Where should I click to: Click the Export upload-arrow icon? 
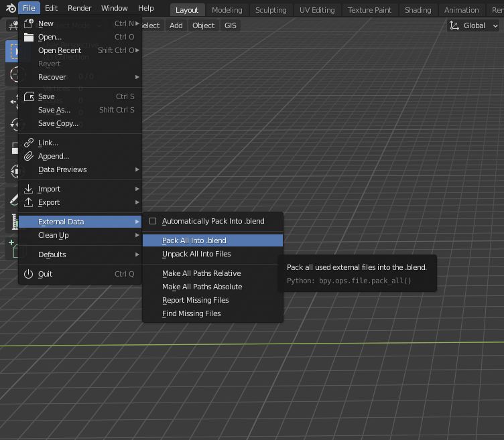(29, 202)
